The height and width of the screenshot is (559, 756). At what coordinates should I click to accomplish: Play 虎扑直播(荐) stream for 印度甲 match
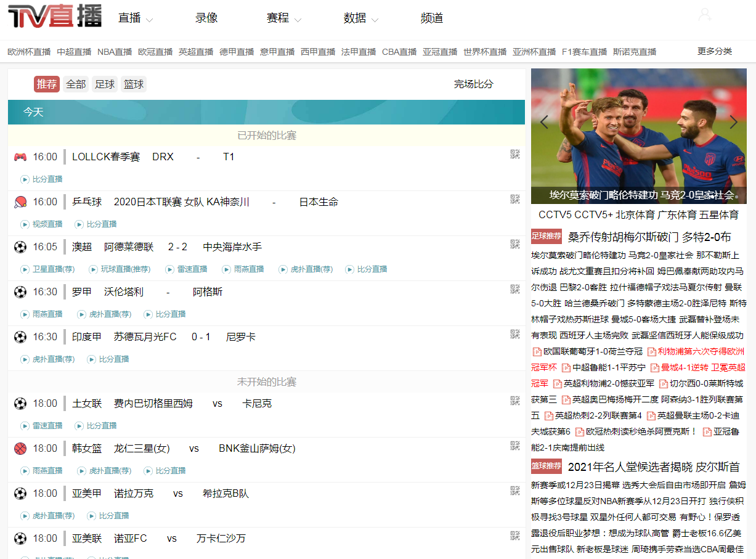[x=48, y=359]
